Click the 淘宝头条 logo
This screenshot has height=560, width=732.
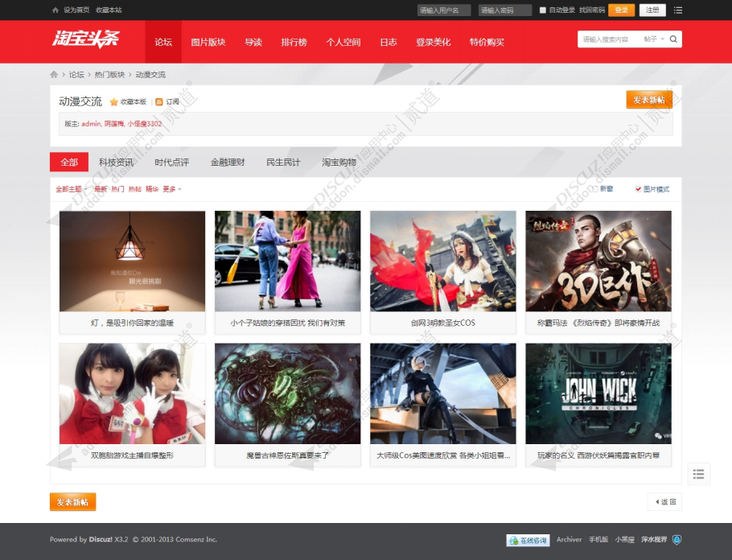85,39
